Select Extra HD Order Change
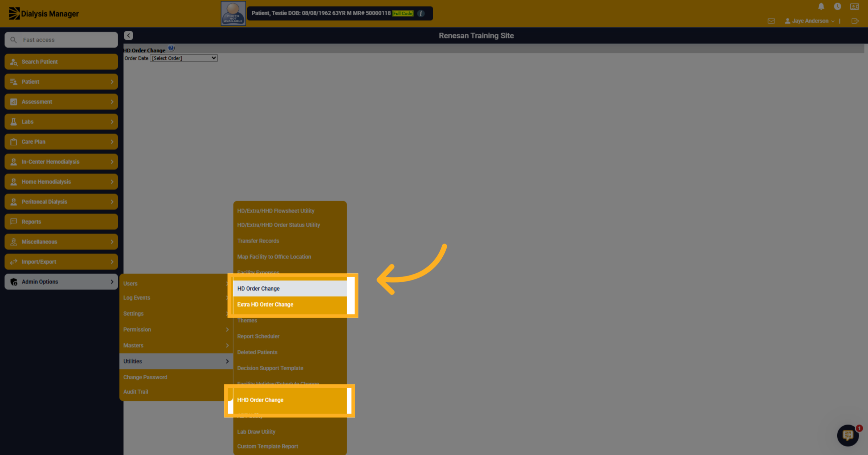Image resolution: width=868 pixels, height=455 pixels. (290, 304)
